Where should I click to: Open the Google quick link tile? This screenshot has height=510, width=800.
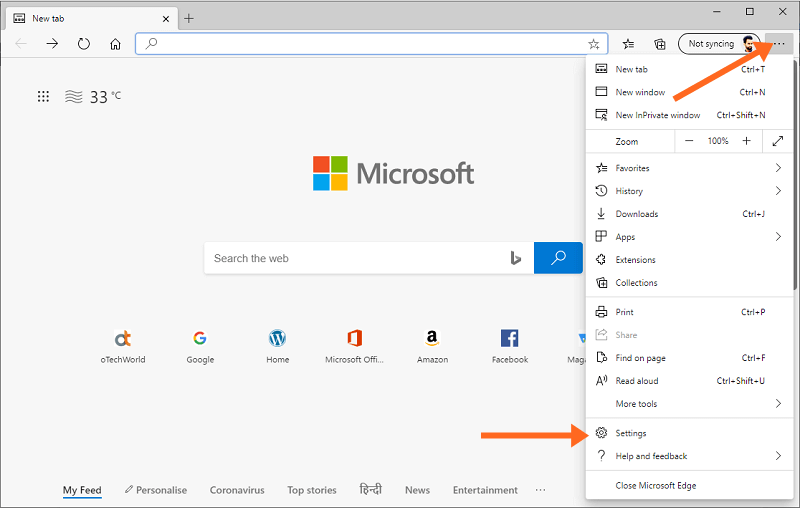pyautogui.click(x=200, y=346)
